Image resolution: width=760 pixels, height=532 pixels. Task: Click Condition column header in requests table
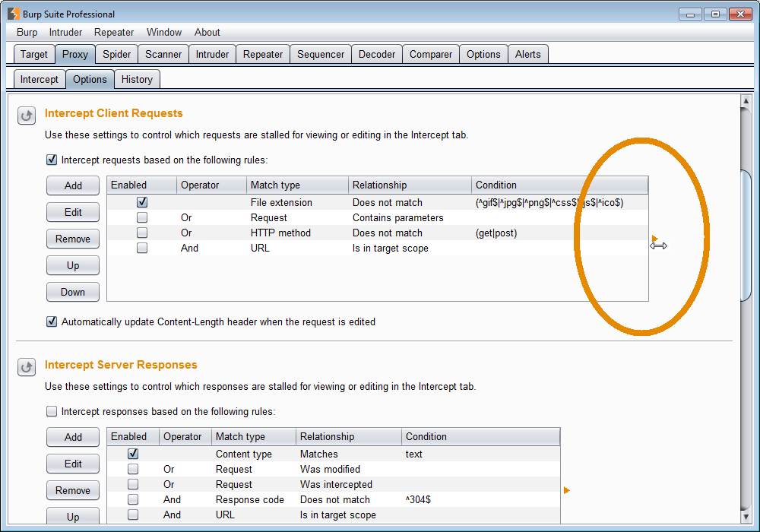tap(560, 185)
